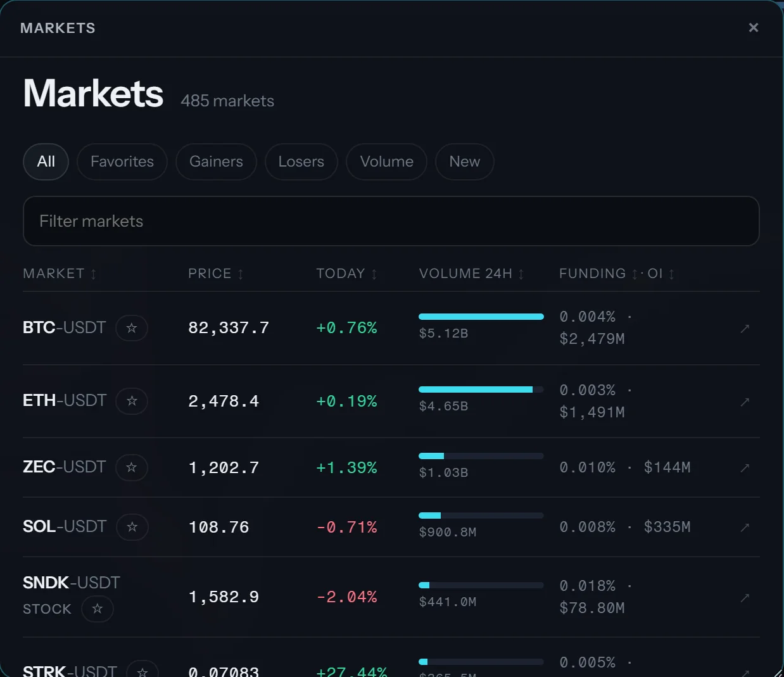Screen dimensions: 784x677
Task: Click the $1,491M open interest value
Action: (x=592, y=412)
